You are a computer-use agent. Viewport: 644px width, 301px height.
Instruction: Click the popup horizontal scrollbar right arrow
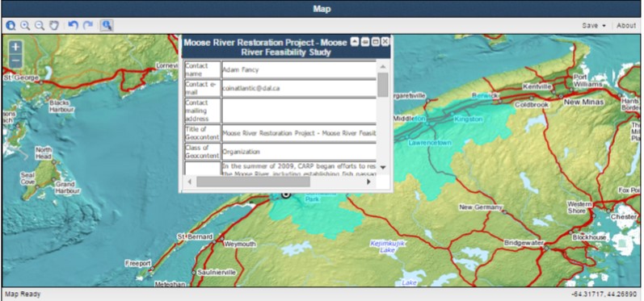click(x=368, y=182)
